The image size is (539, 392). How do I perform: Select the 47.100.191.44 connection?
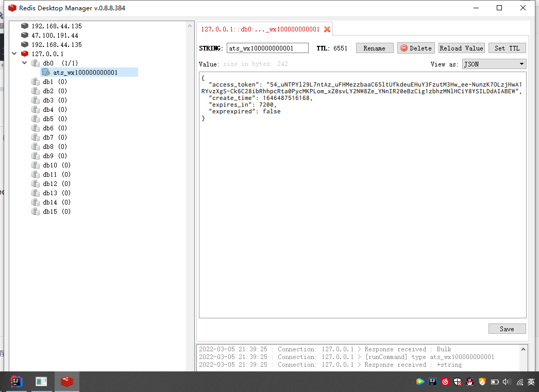55,36
